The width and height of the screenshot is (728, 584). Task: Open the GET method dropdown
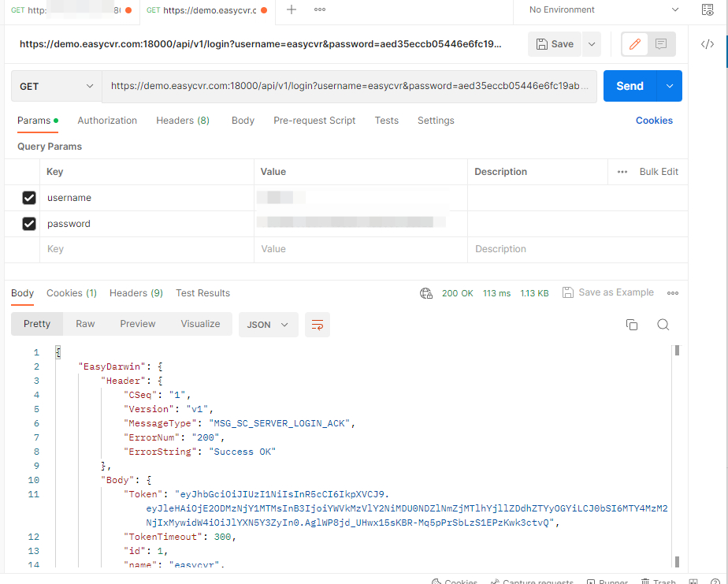point(56,87)
